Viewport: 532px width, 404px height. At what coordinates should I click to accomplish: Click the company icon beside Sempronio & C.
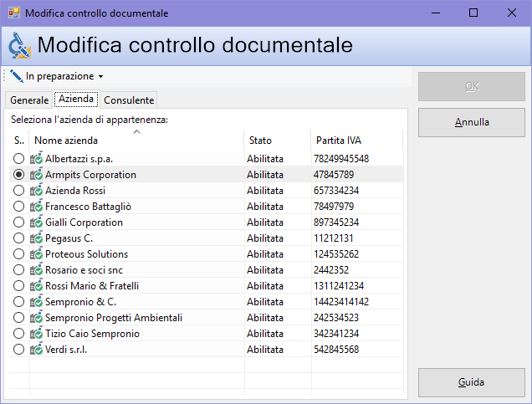pyautogui.click(x=36, y=301)
